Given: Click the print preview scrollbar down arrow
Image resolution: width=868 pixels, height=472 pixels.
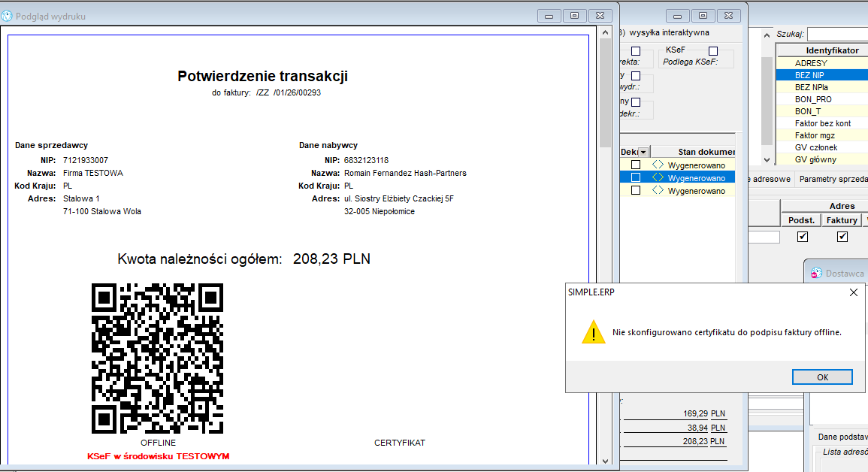Looking at the screenshot, I should (x=605, y=461).
